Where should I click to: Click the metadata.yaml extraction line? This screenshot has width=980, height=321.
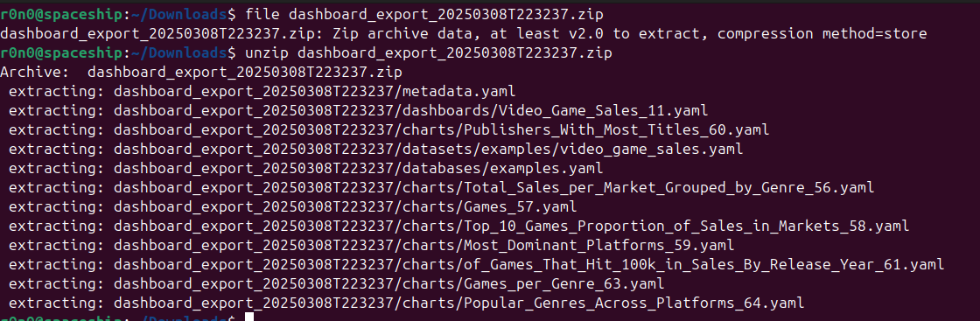(x=262, y=91)
